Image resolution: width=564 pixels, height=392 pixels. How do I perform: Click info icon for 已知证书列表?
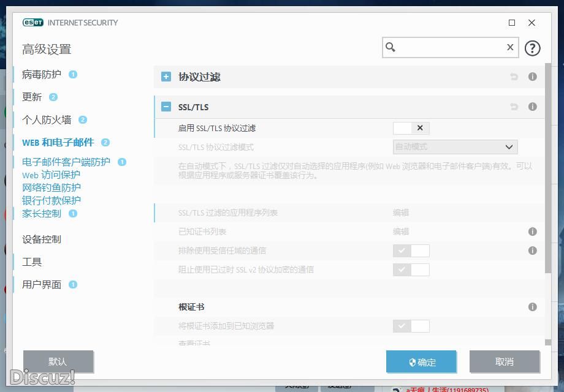point(532,232)
